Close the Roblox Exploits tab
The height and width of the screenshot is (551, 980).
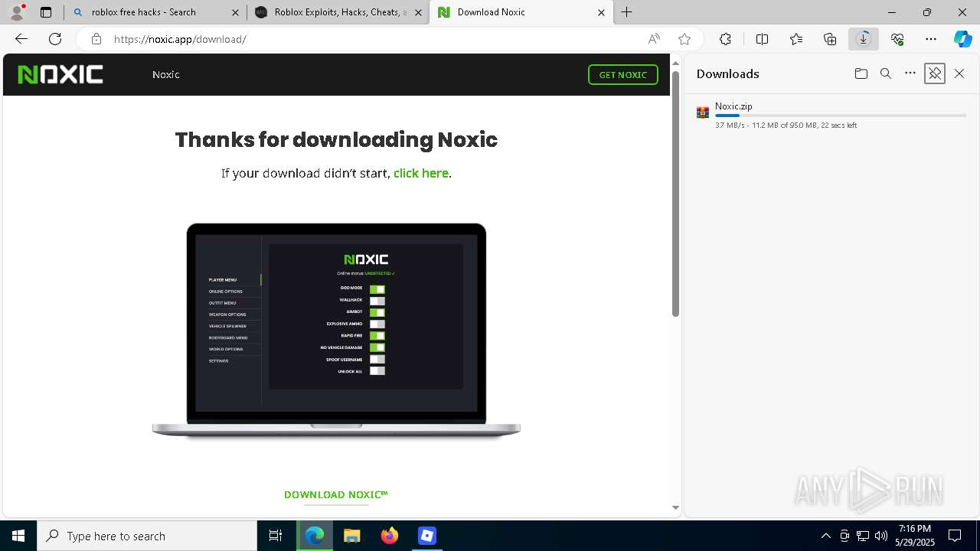pyautogui.click(x=417, y=12)
